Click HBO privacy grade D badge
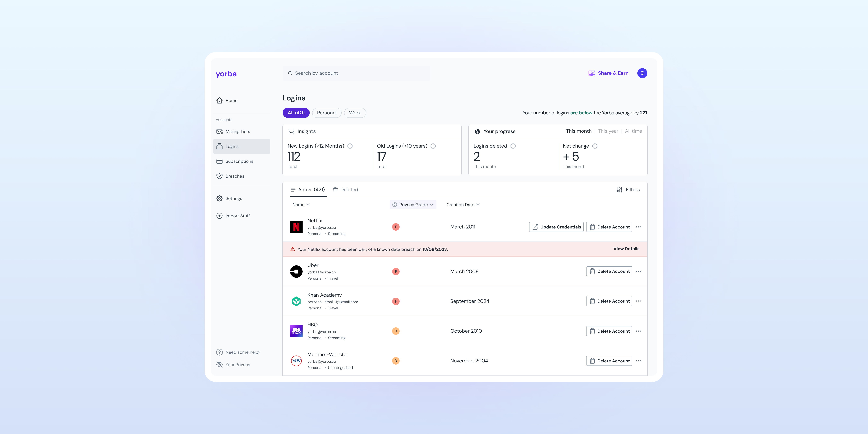868x434 pixels. (x=396, y=331)
